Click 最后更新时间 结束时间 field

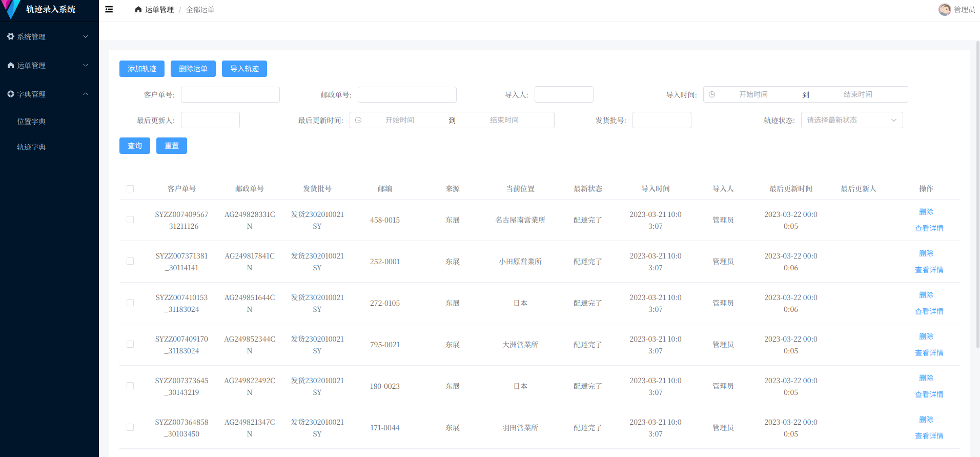point(504,120)
